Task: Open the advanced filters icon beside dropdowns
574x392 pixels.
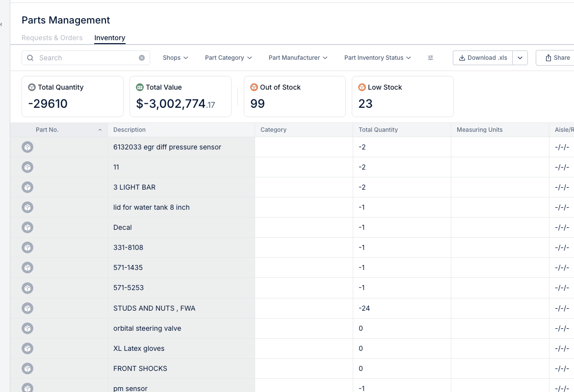Action: (430, 57)
